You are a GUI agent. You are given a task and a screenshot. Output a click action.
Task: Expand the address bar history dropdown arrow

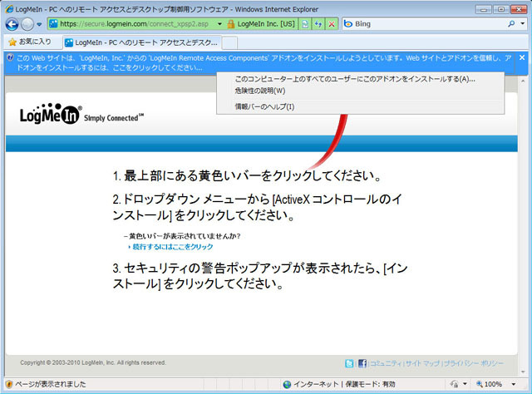coord(219,24)
